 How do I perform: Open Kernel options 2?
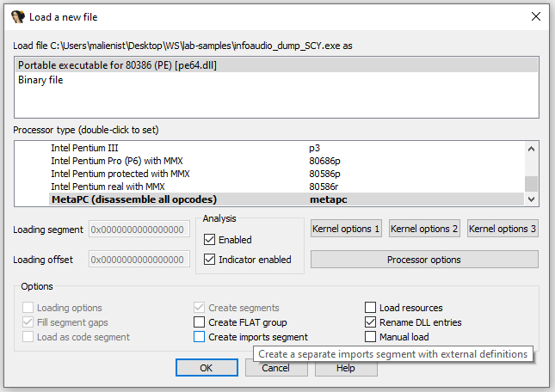click(x=424, y=229)
